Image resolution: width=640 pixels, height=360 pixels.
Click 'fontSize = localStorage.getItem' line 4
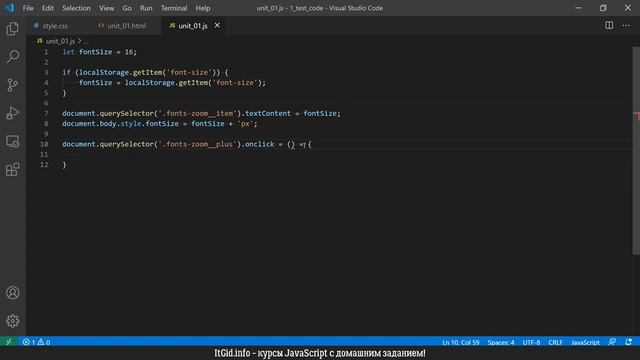coord(172,82)
